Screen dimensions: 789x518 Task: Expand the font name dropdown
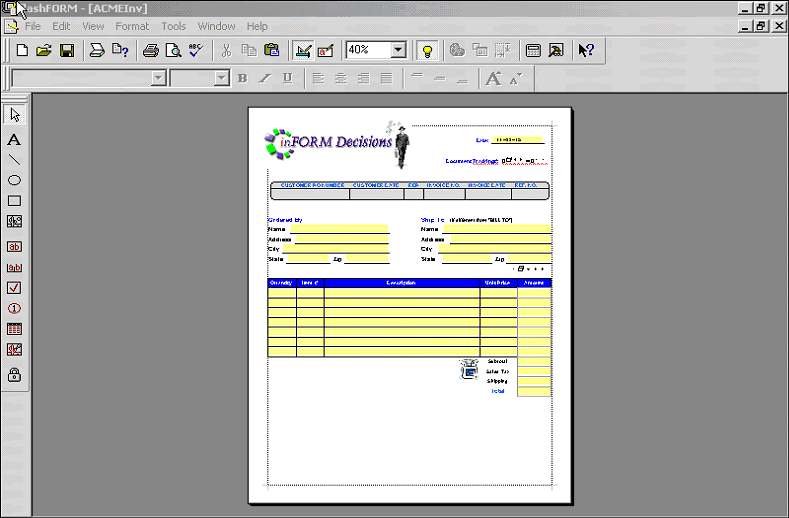[158, 78]
